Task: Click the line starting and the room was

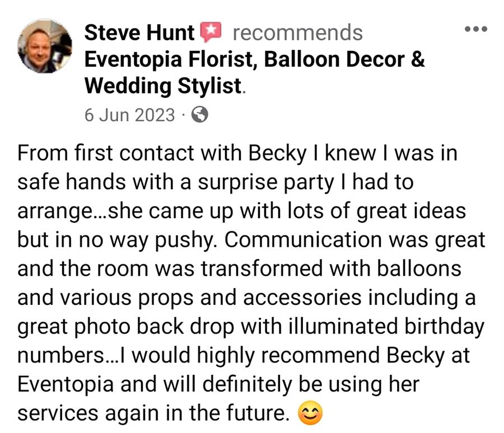Action: pos(240,269)
